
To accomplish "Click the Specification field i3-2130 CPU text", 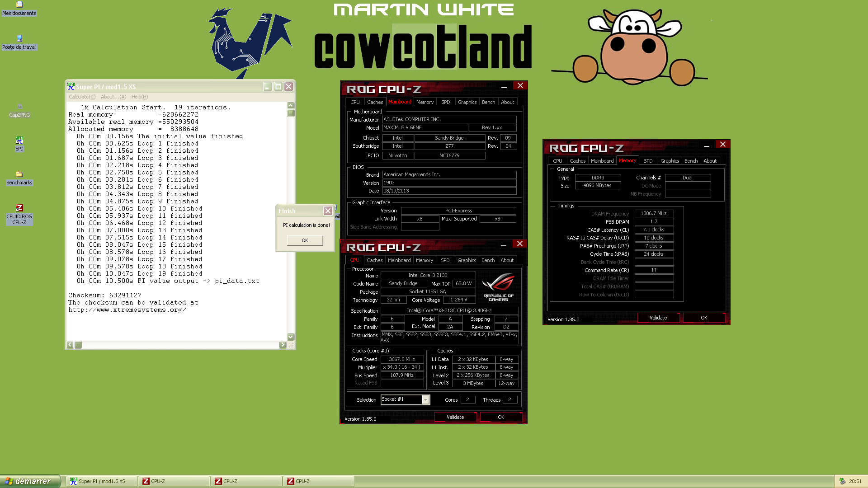I will click(x=449, y=310).
